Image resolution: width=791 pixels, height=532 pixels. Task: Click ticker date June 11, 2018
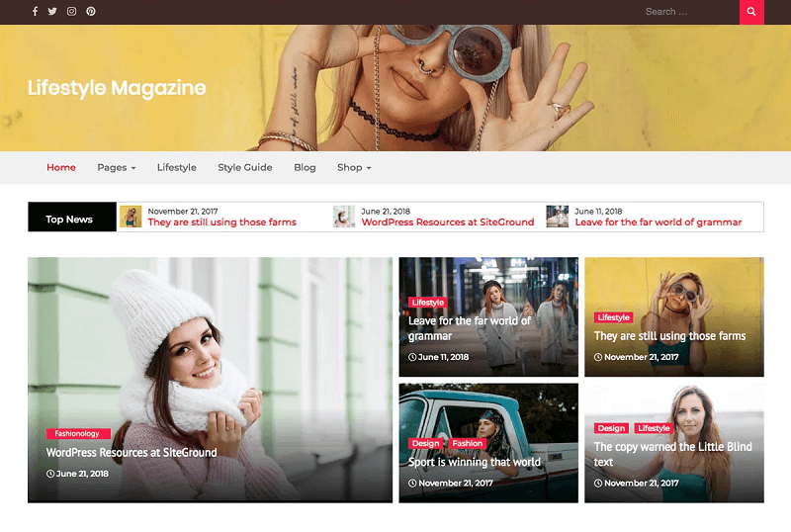598,211
